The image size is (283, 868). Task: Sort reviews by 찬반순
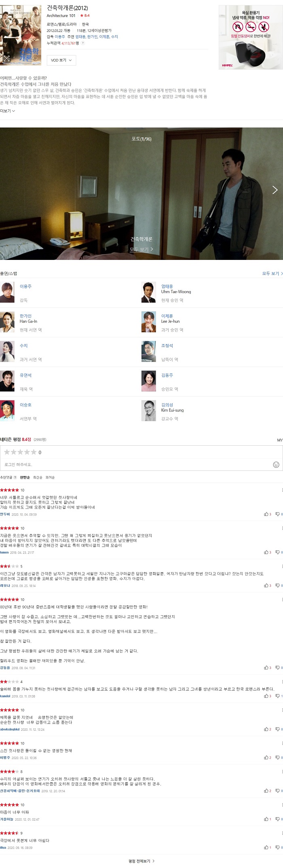pyautogui.click(x=25, y=478)
